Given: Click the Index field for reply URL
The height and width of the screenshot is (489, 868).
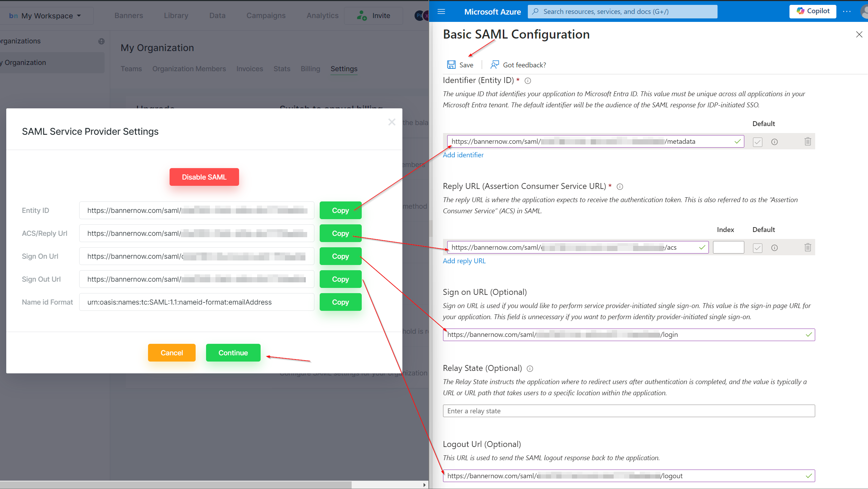Looking at the screenshot, I should click(728, 247).
